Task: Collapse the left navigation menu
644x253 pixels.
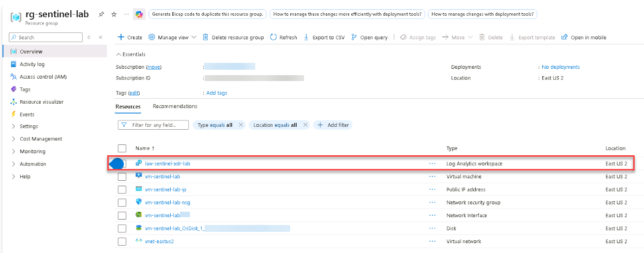Action: coord(100,37)
